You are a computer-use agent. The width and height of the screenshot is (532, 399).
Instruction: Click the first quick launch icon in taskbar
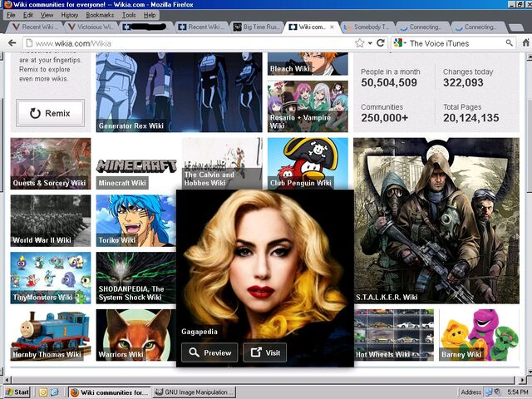42,392
